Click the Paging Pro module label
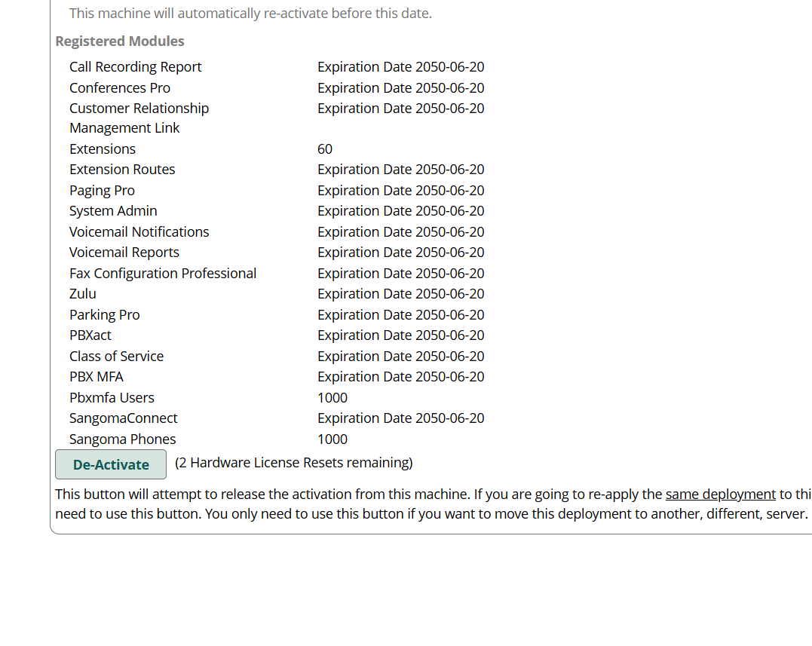The height and width of the screenshot is (646, 812). pos(102,191)
